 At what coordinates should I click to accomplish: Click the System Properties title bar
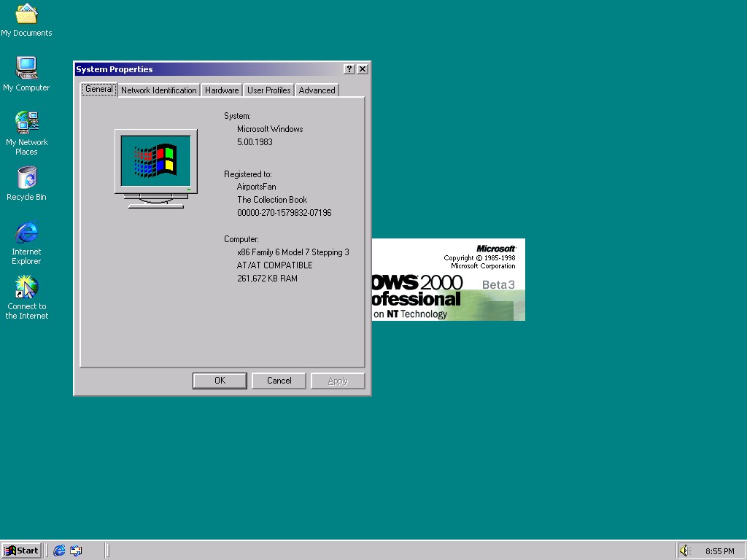209,69
